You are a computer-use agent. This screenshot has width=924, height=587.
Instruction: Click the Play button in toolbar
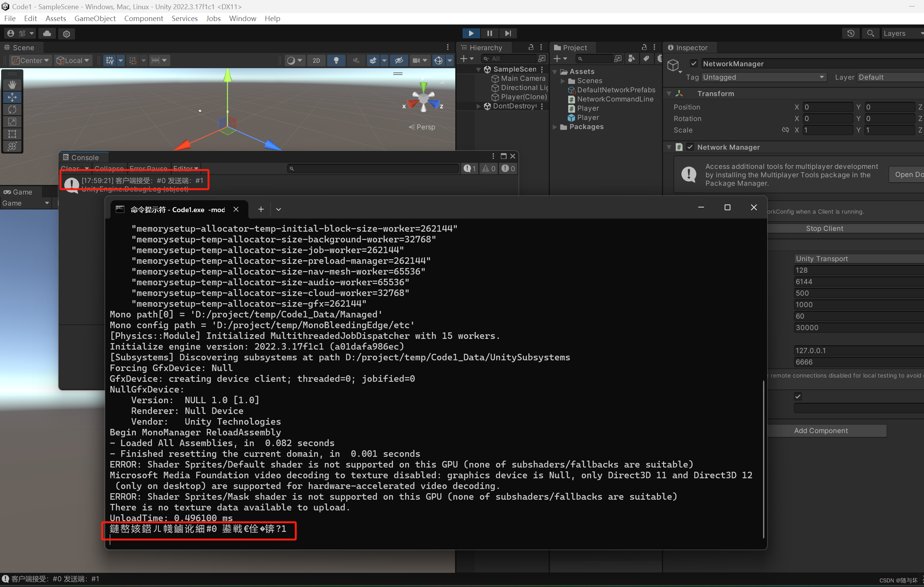coord(471,33)
